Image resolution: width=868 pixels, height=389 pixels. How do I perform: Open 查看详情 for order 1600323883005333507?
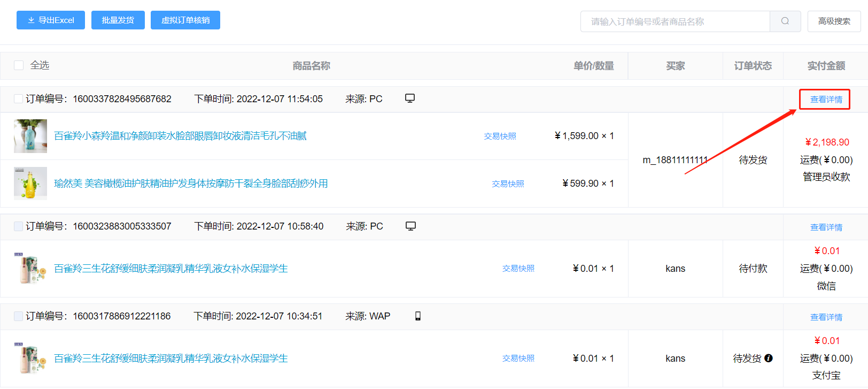[826, 227]
